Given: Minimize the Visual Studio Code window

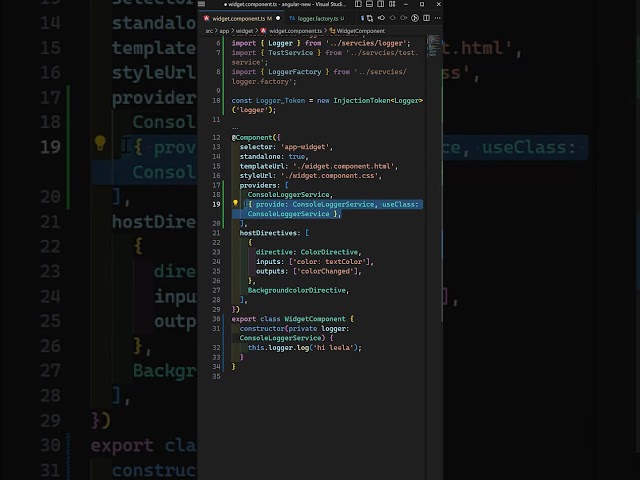Looking at the screenshot, I should coord(406,4).
